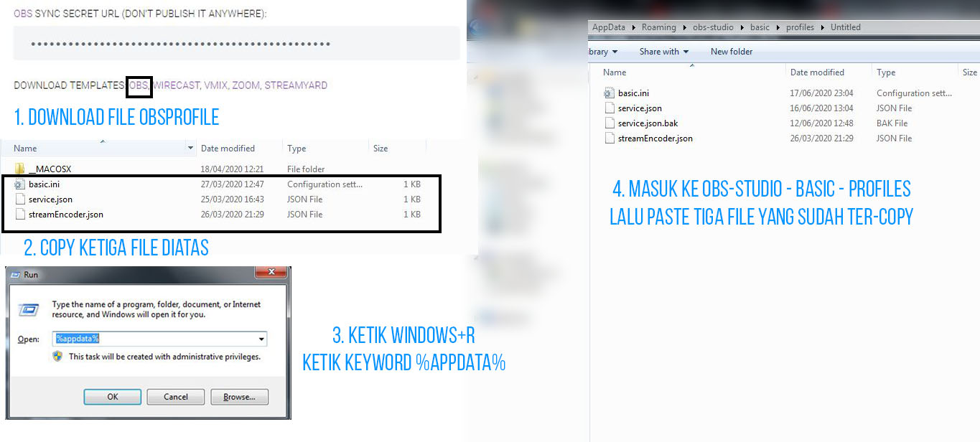Navigate to Roaming breadcrumb

coord(659,27)
